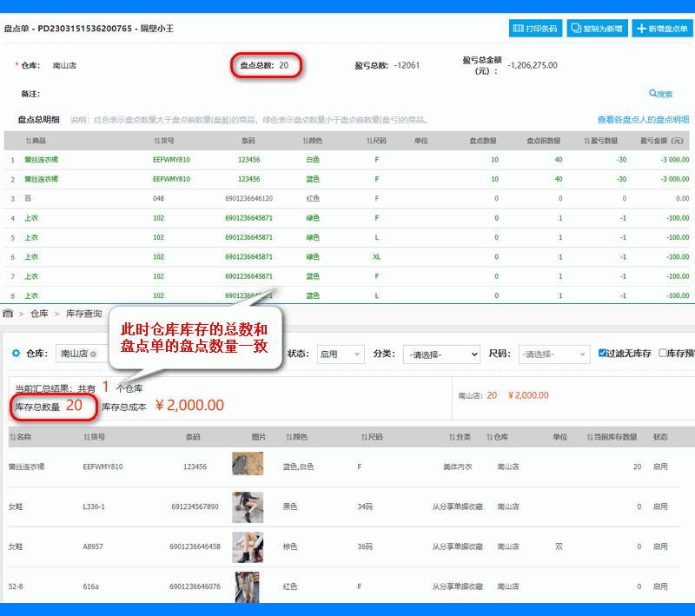This screenshot has width=695, height=616.
Task: Go to 仓库 in the breadcrumb
Action: (x=39, y=314)
